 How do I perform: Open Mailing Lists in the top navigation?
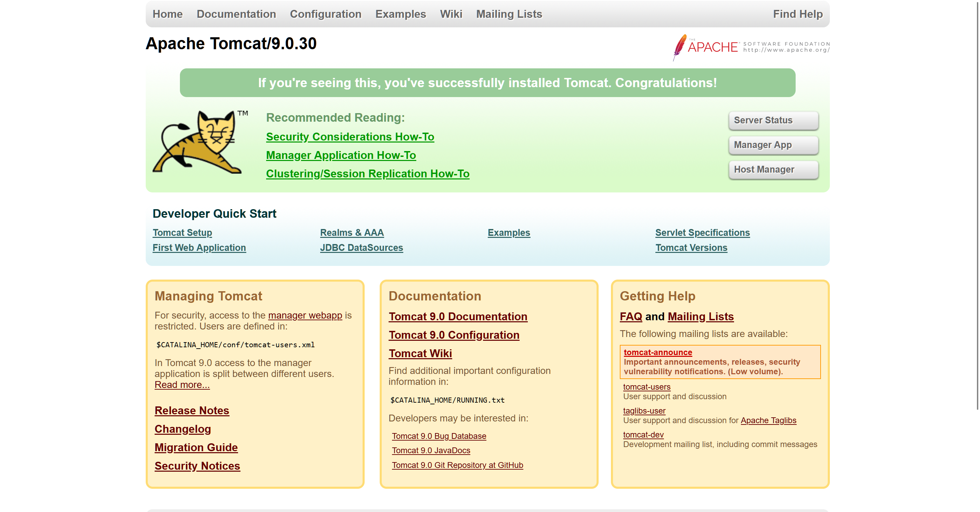[509, 14]
